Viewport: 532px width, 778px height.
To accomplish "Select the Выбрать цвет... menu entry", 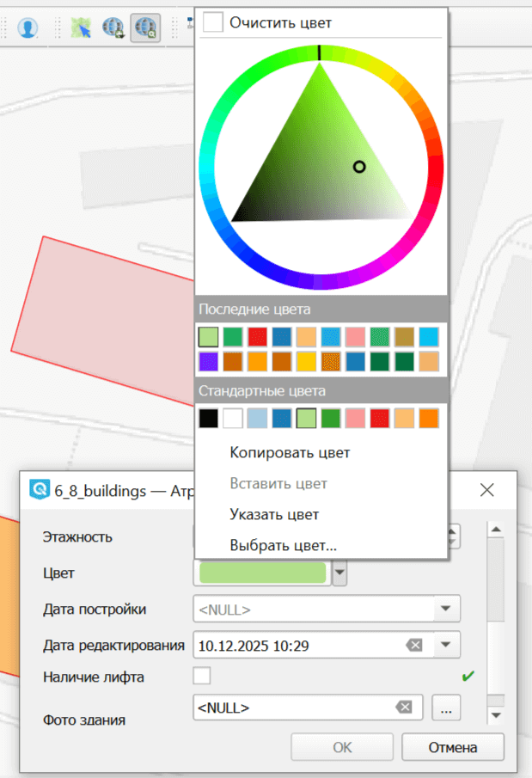I will (x=283, y=545).
